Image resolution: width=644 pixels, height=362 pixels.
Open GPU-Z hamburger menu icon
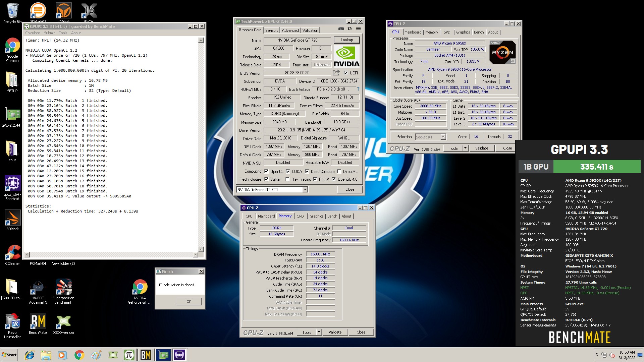tap(358, 29)
